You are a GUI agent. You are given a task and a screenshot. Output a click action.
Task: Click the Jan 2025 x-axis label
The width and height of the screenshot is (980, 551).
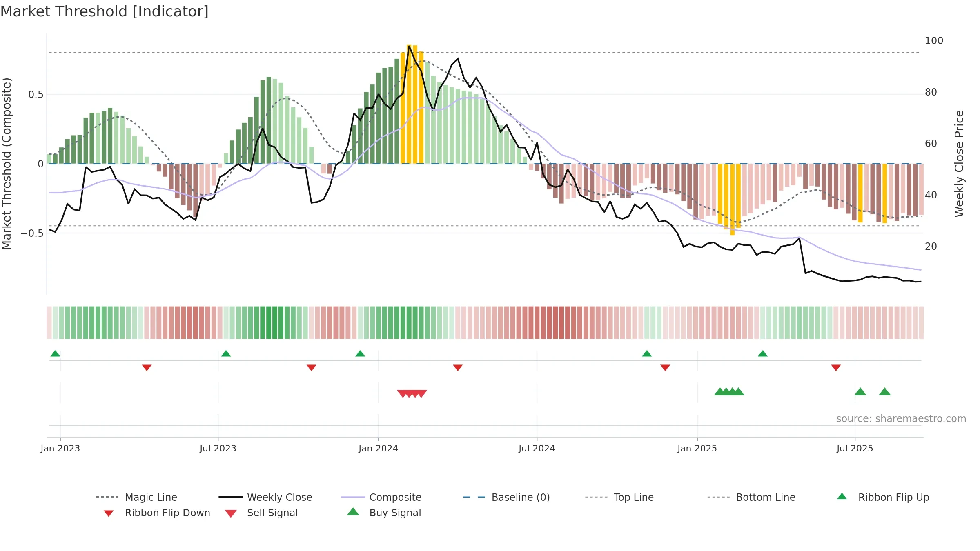coord(697,449)
